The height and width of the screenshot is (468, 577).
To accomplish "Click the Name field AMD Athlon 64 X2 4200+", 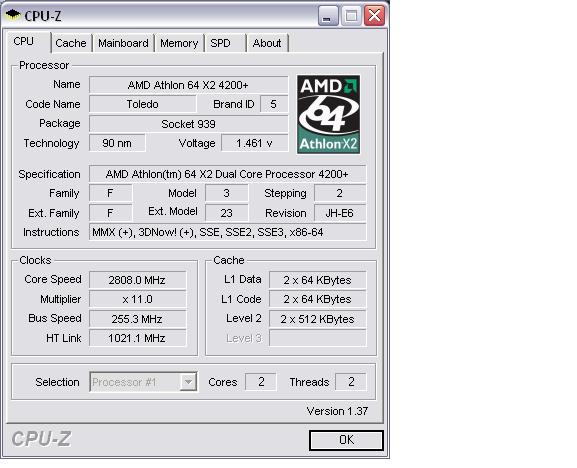I will (188, 85).
